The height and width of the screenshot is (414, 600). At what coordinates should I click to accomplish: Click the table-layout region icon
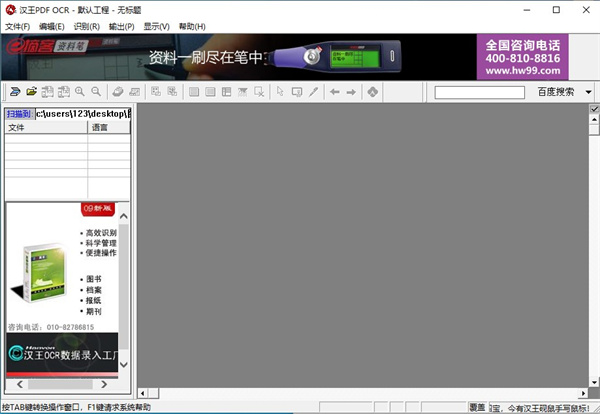pyautogui.click(x=227, y=92)
